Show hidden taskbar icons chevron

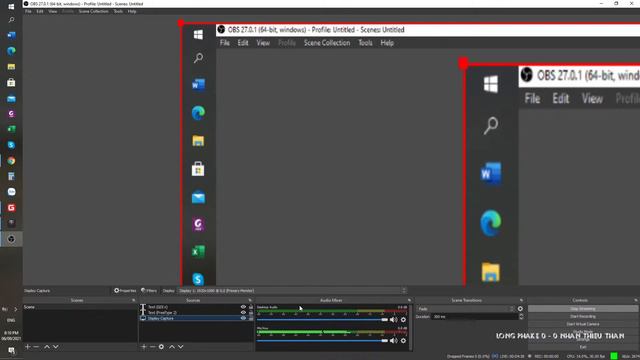16,309
